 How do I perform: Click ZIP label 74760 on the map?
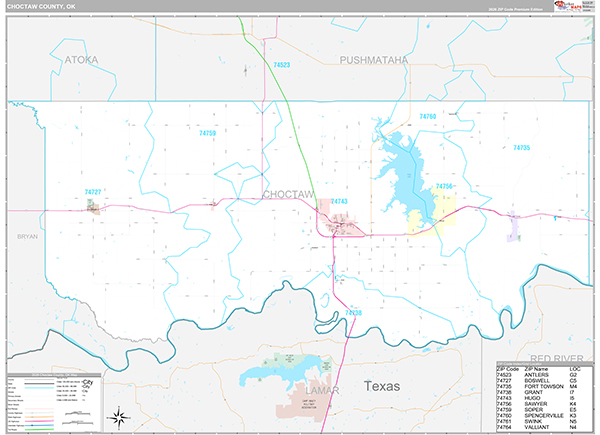427,116
